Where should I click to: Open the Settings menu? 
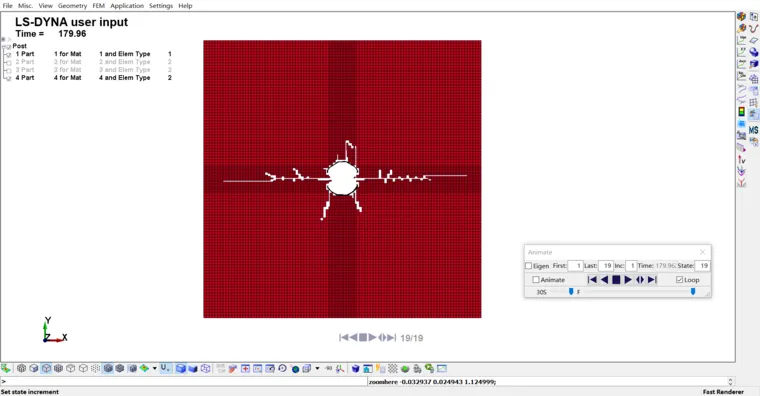(x=161, y=6)
